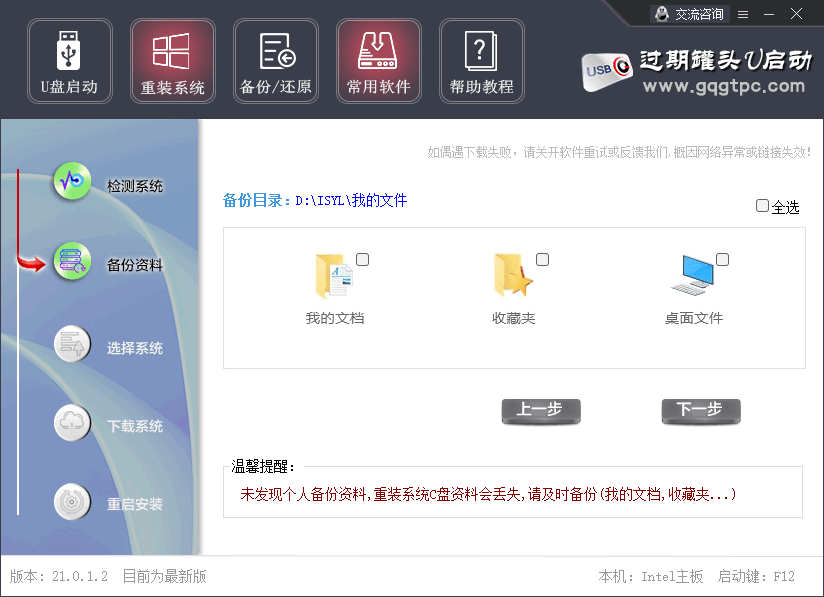Check the 我的文档 backup checkbox
The width and height of the screenshot is (824, 597).
tap(363, 260)
